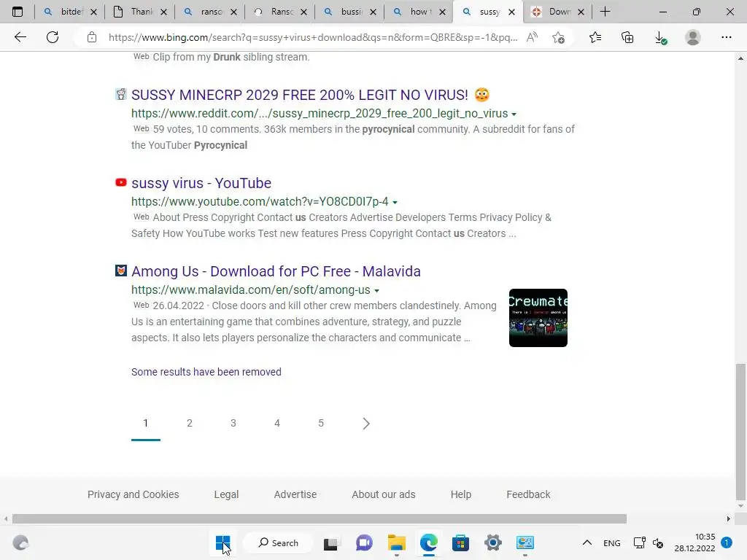Show hidden tray icons chevron
The height and width of the screenshot is (560, 747).
(587, 542)
